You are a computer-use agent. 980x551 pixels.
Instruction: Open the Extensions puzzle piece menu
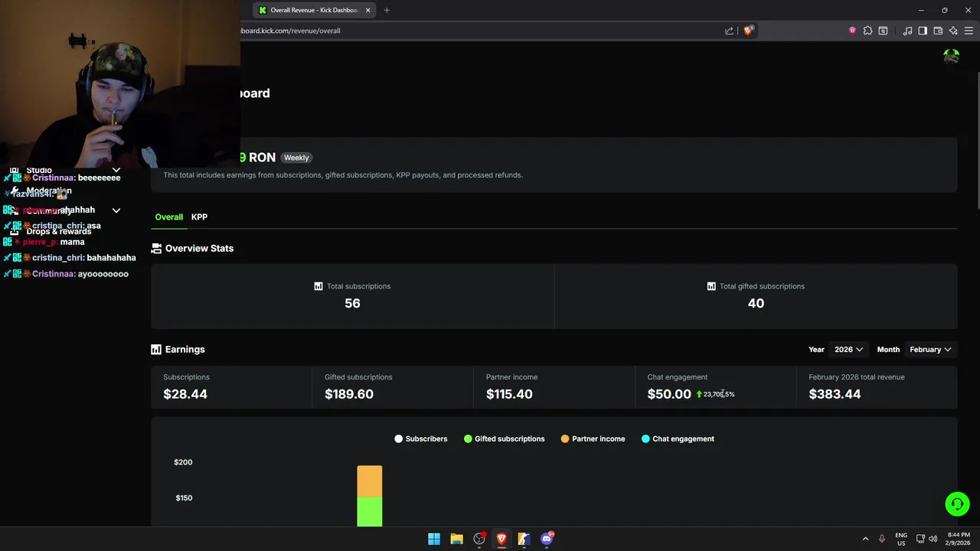(867, 31)
